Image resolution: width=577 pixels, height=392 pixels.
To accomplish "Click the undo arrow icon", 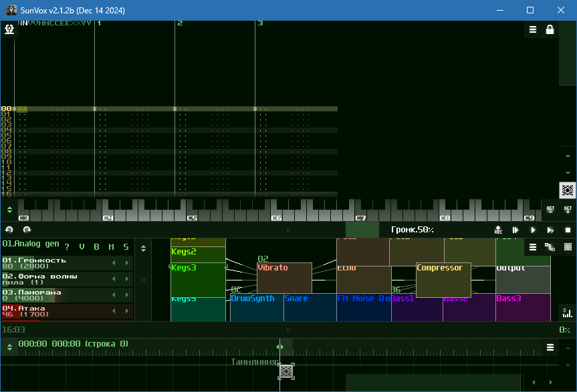I will coord(9,230).
